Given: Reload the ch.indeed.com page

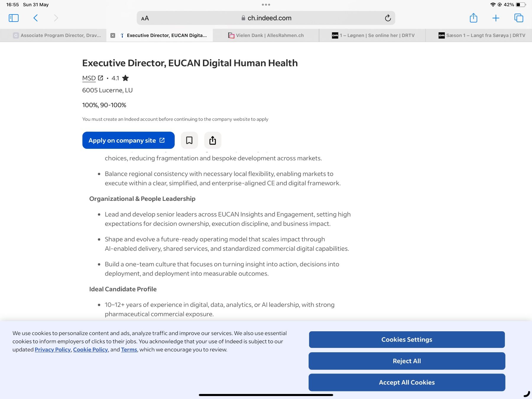Looking at the screenshot, I should 388,18.
